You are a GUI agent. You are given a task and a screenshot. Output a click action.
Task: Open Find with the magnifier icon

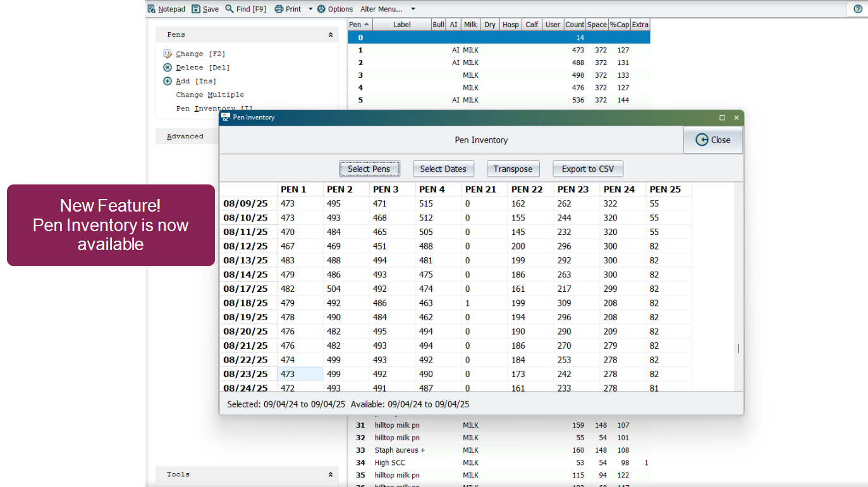pyautogui.click(x=229, y=9)
